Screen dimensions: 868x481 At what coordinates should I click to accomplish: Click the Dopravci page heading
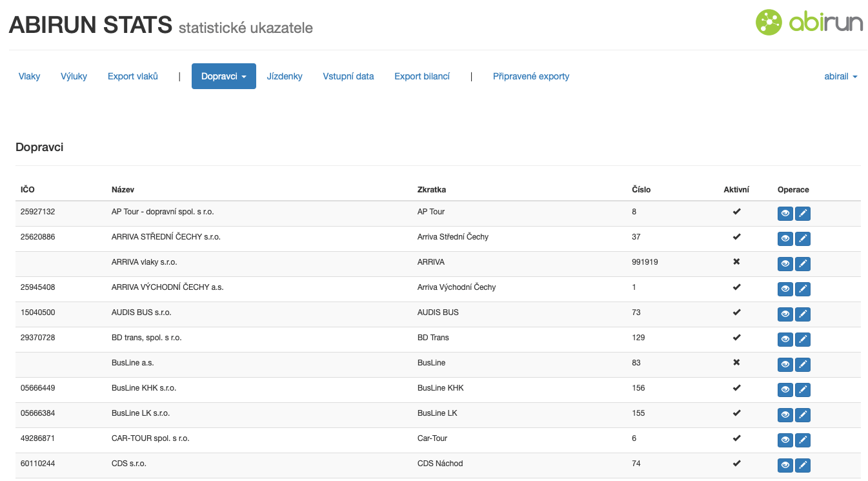(x=39, y=147)
